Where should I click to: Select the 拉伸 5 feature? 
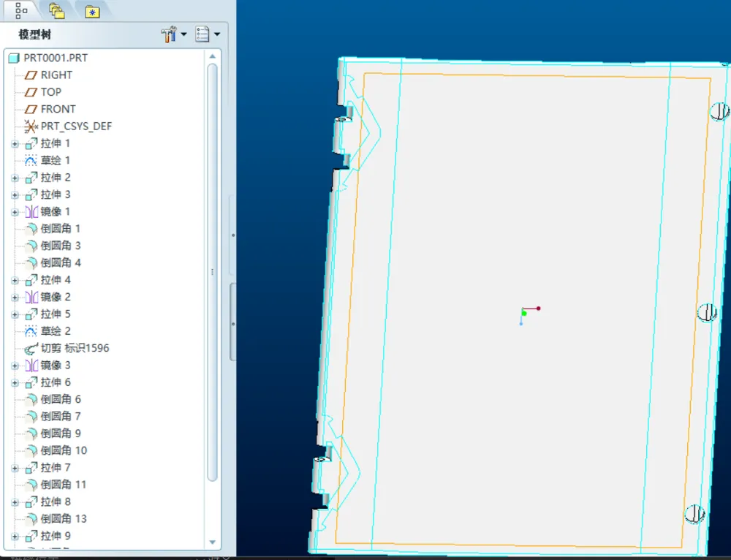(56, 314)
